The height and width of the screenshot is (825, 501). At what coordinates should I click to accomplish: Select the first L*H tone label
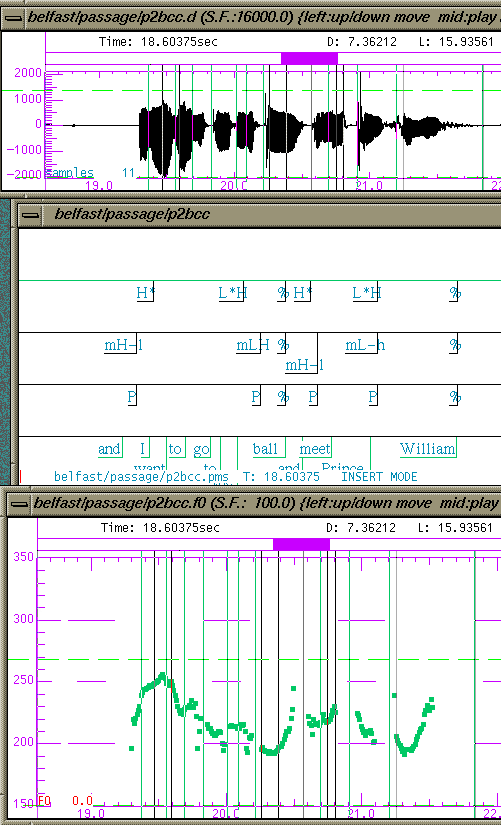click(x=233, y=293)
